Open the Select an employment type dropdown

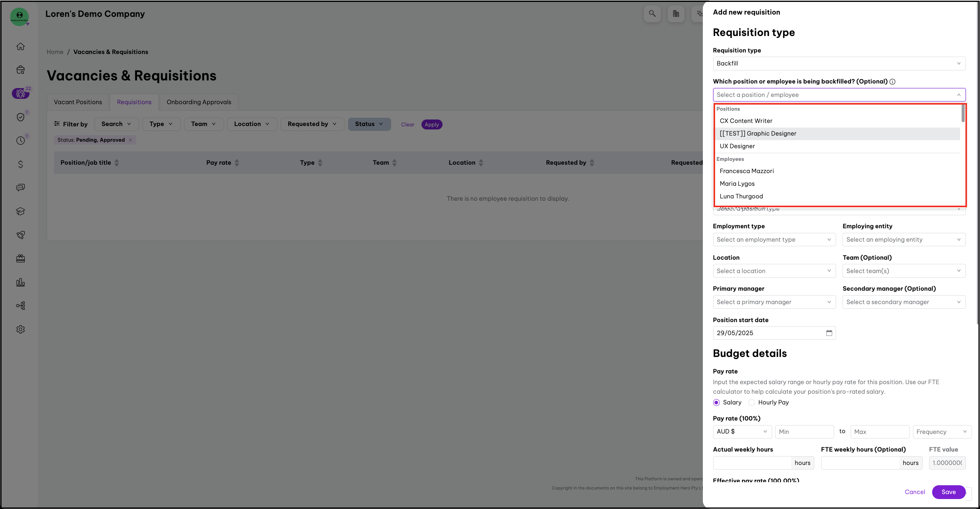pos(774,240)
